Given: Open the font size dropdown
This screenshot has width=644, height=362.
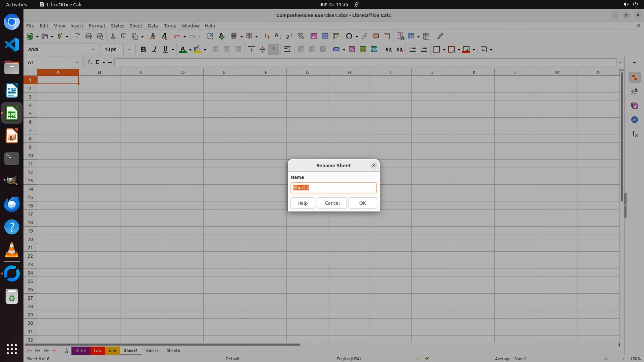Looking at the screenshot, I should point(129,49).
